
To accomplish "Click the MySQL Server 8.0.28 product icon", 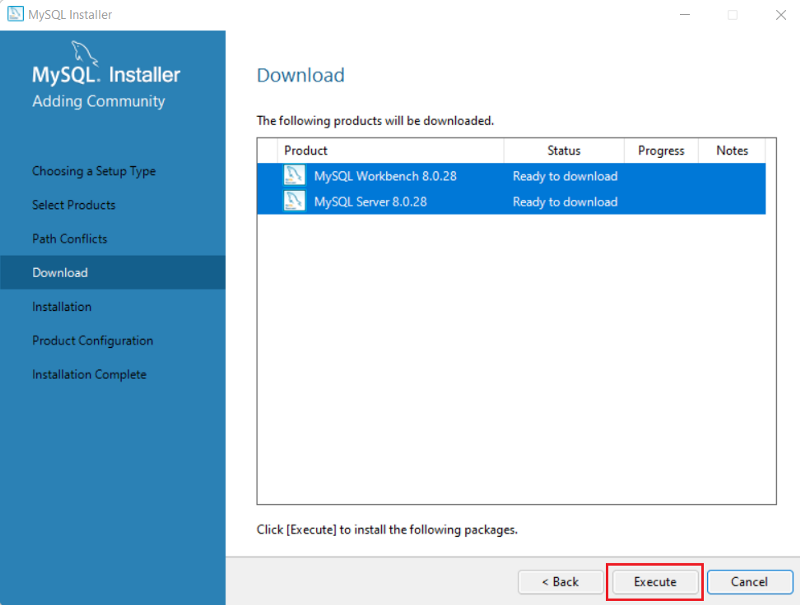I will click(294, 201).
